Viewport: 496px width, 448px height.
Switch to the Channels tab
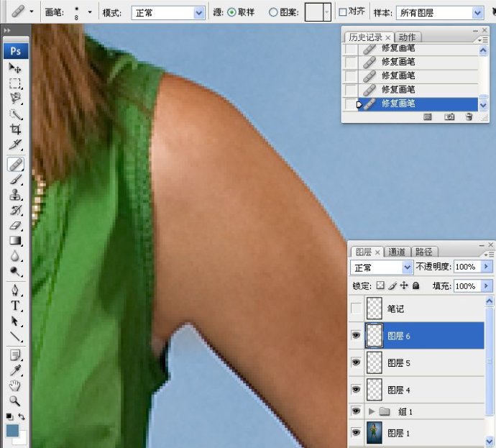pos(397,252)
